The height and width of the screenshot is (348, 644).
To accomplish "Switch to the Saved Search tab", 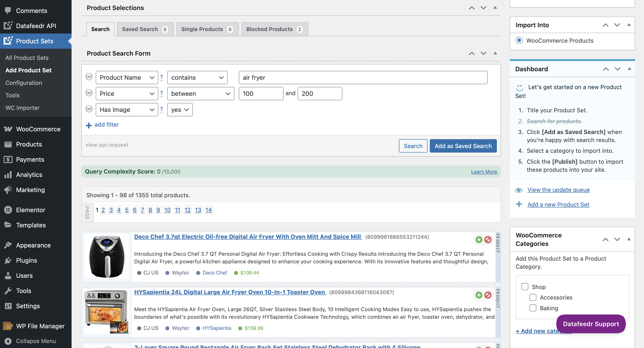I will pos(145,29).
